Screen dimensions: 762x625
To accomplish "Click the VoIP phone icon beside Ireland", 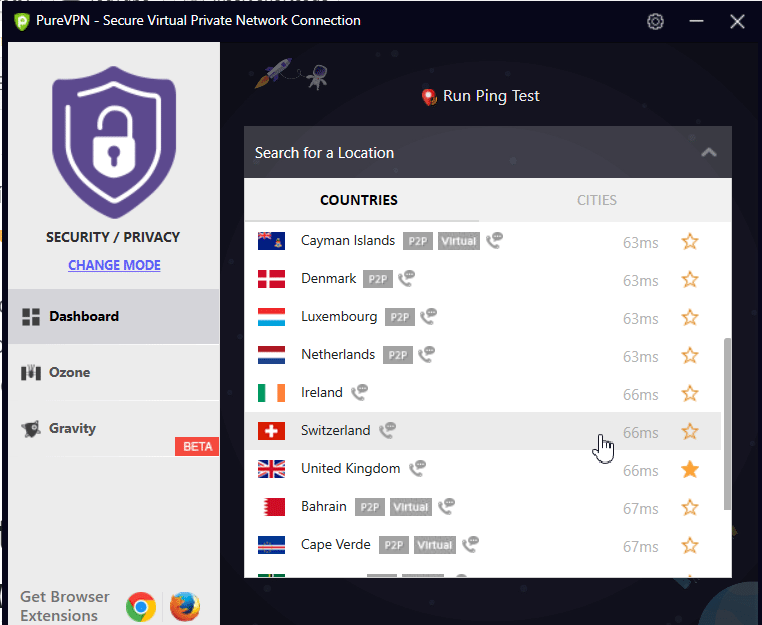I will (360, 392).
